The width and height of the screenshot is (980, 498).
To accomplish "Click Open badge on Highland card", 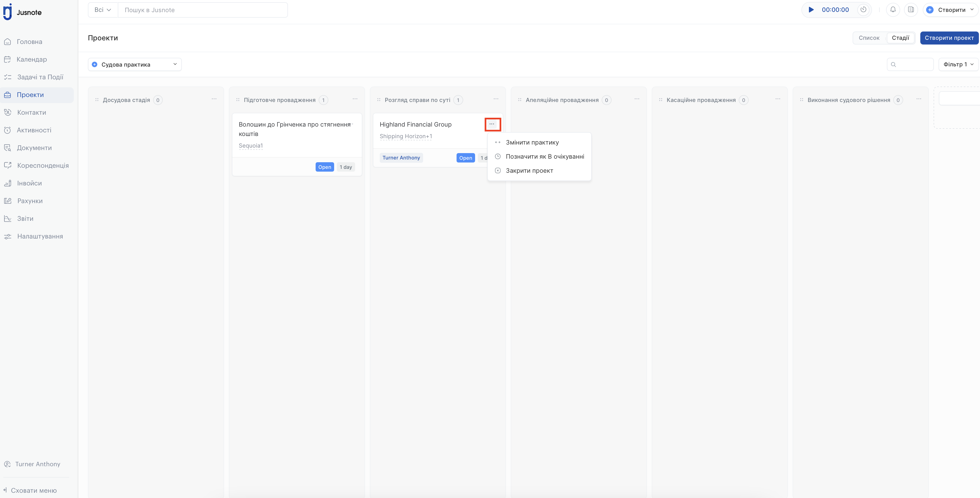I will pos(465,158).
